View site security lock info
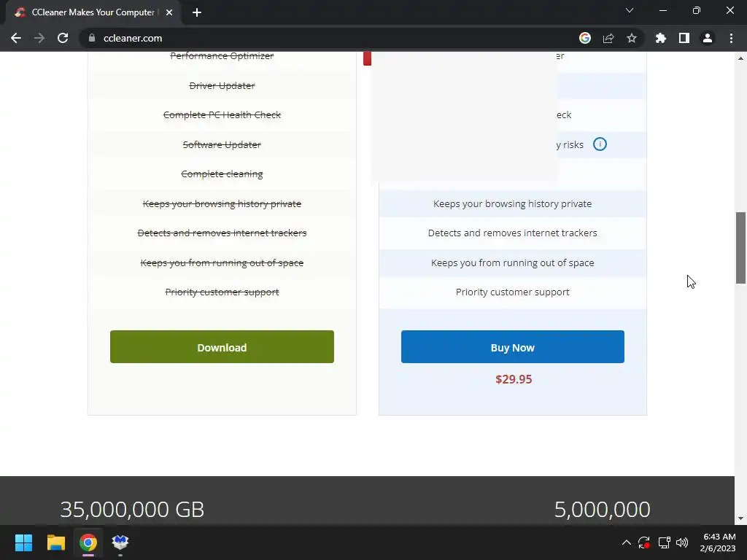 (92, 38)
